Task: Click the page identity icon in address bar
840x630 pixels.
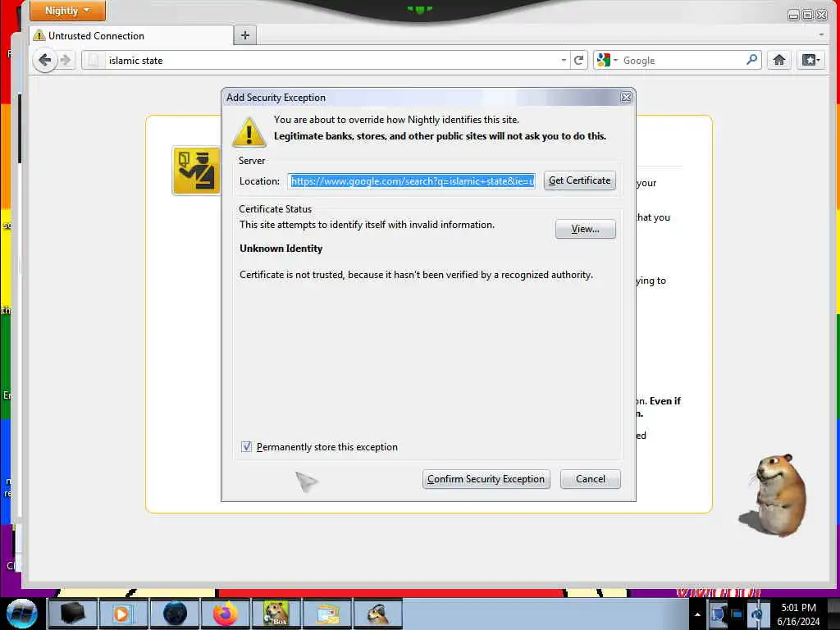Action: click(94, 60)
